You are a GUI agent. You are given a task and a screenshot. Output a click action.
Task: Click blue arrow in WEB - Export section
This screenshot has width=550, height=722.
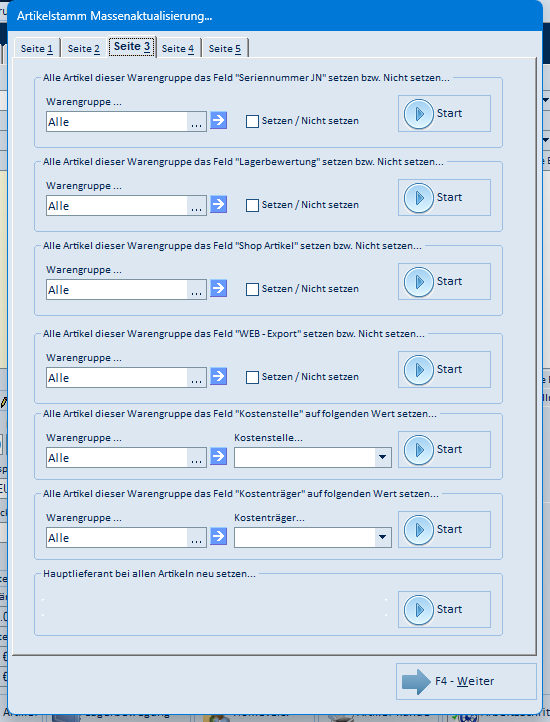click(x=219, y=377)
